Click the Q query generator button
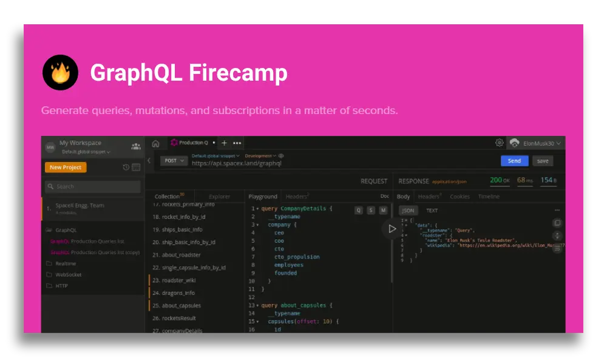Screen dimensions: 607x364 tap(359, 210)
